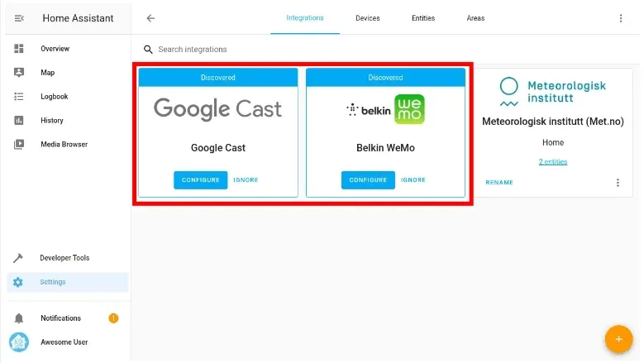
Task: Open Met.no card three-dot menu
Action: 618,183
